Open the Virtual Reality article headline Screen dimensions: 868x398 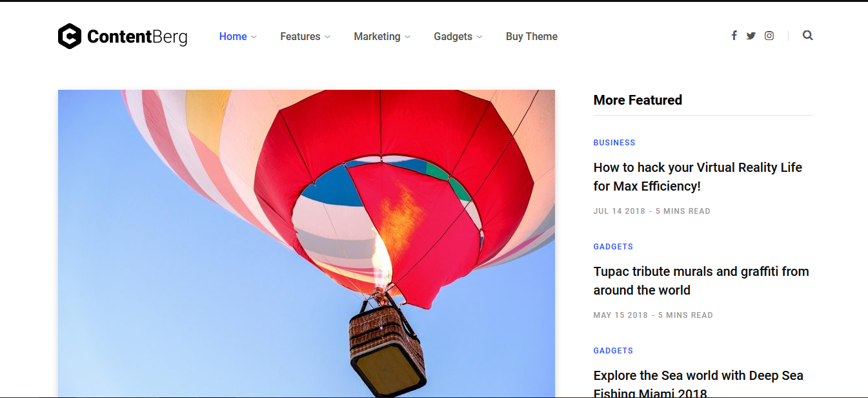pos(698,176)
